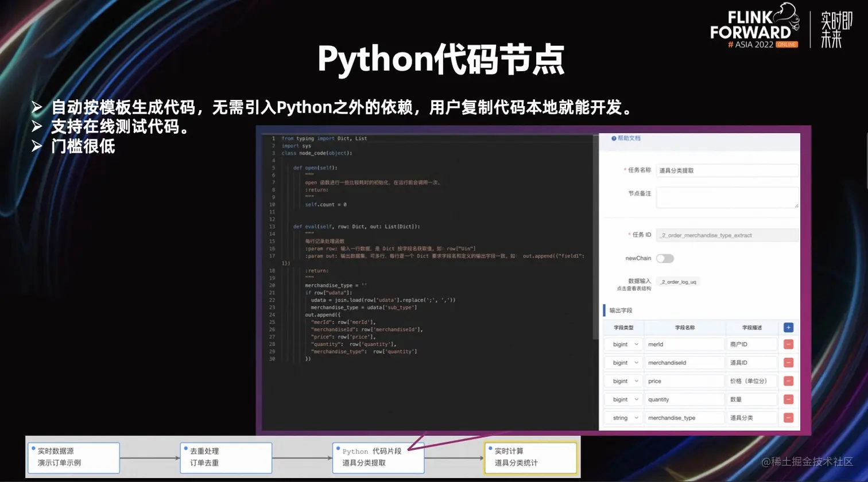Click code line def open(self)
The image size is (868, 482).
(x=315, y=168)
